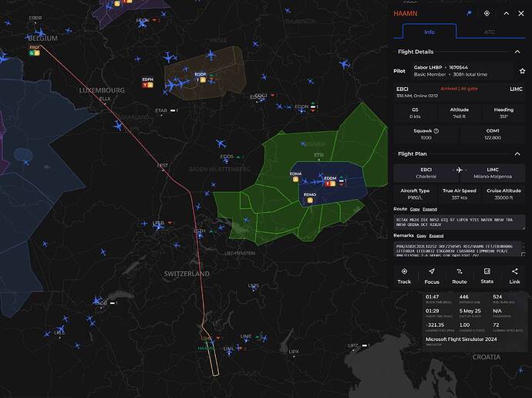Click the locate-on-map target icon in header
The height and width of the screenshot is (398, 532).
487,13
